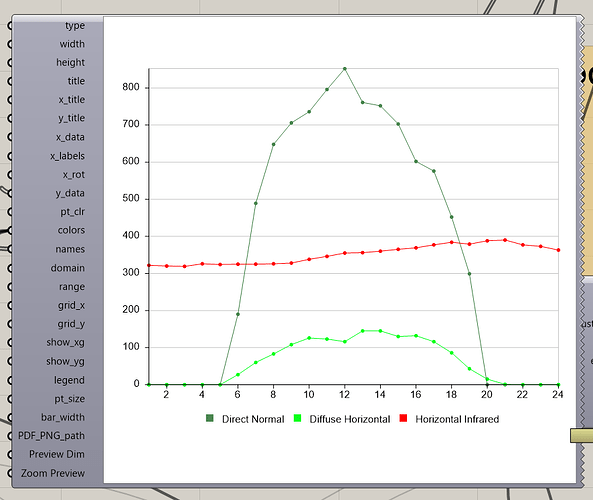Select the 'show_xg' input label
Screen dimensions: 593x500
tap(65, 343)
